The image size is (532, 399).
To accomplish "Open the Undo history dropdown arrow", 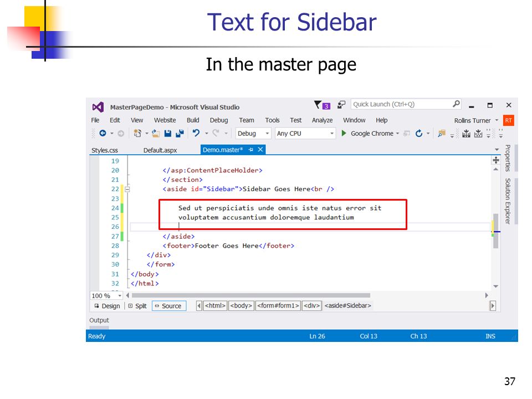I will [x=206, y=134].
